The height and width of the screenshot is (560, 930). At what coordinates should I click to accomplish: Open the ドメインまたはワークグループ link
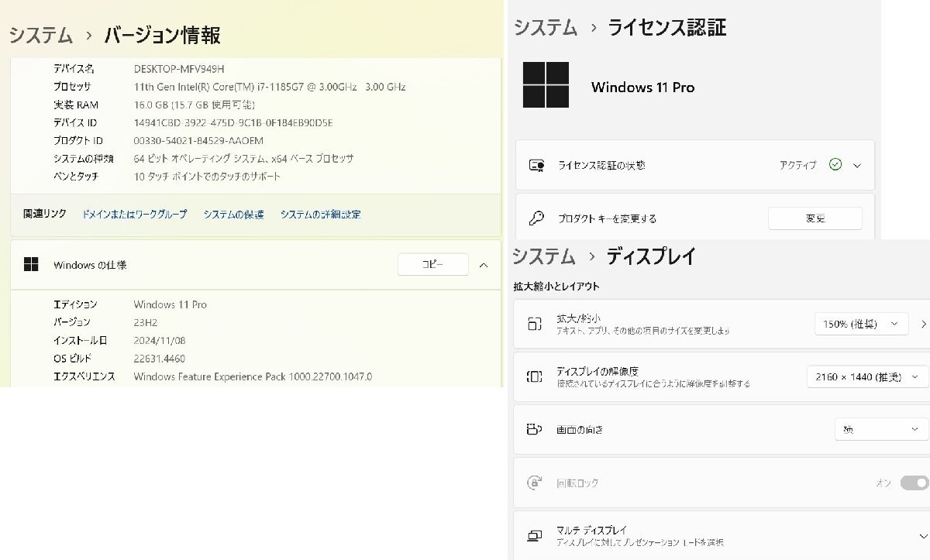(x=135, y=215)
